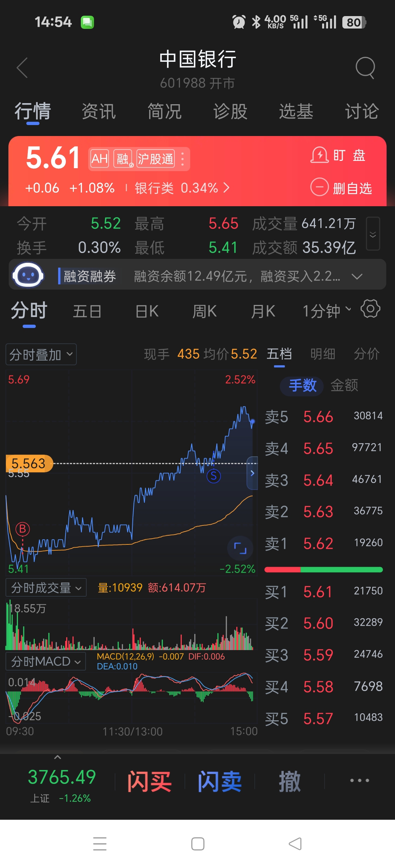Tap the green message notification icon

87,22
